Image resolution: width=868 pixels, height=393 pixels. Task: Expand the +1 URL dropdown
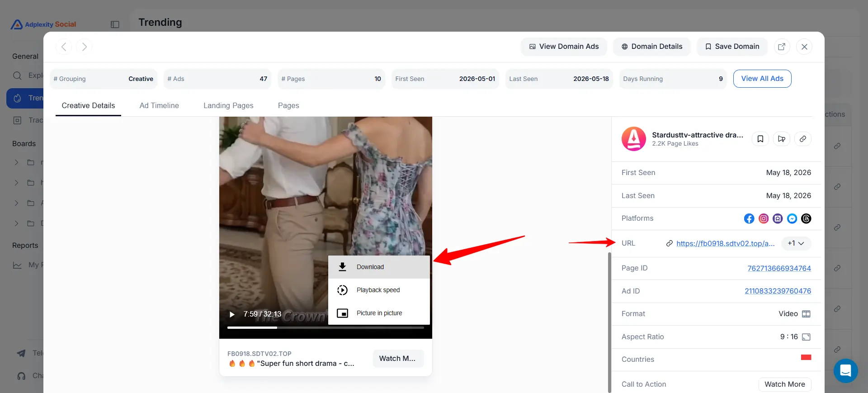tap(796, 243)
